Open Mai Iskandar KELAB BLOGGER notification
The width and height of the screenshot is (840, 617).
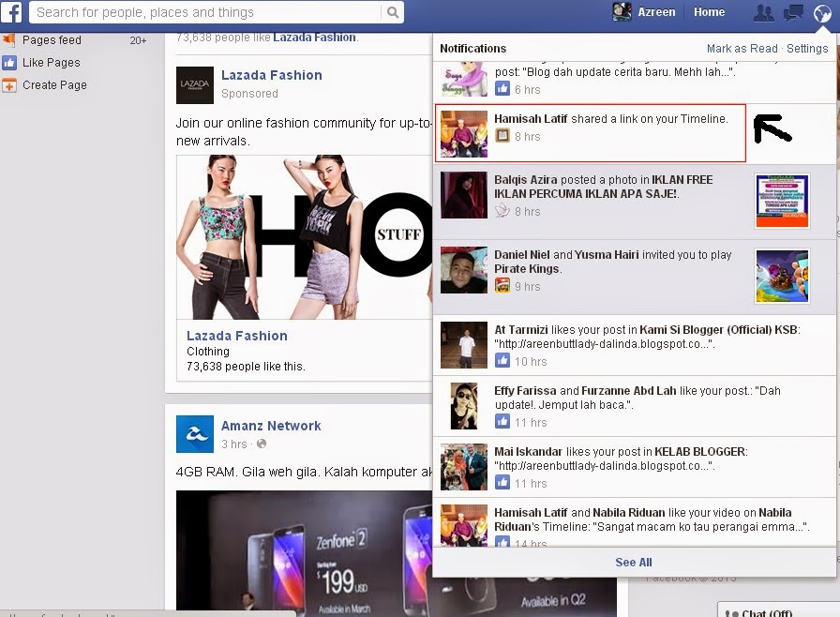[x=635, y=467]
